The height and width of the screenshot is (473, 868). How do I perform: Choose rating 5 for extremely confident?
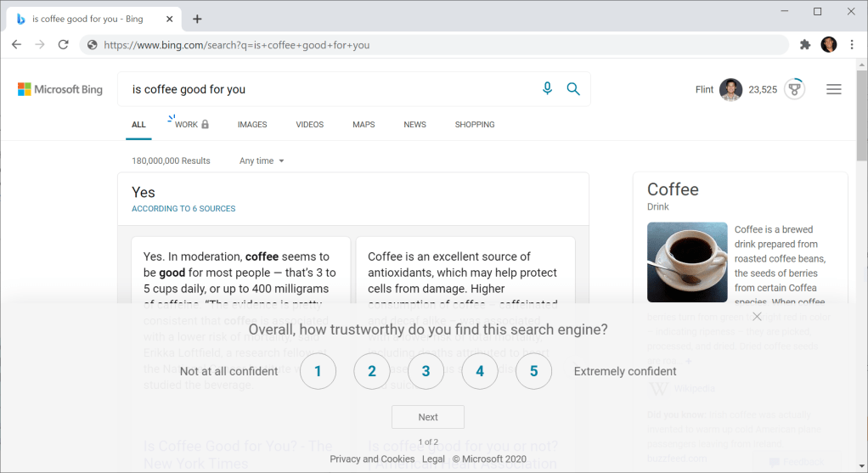[533, 371]
